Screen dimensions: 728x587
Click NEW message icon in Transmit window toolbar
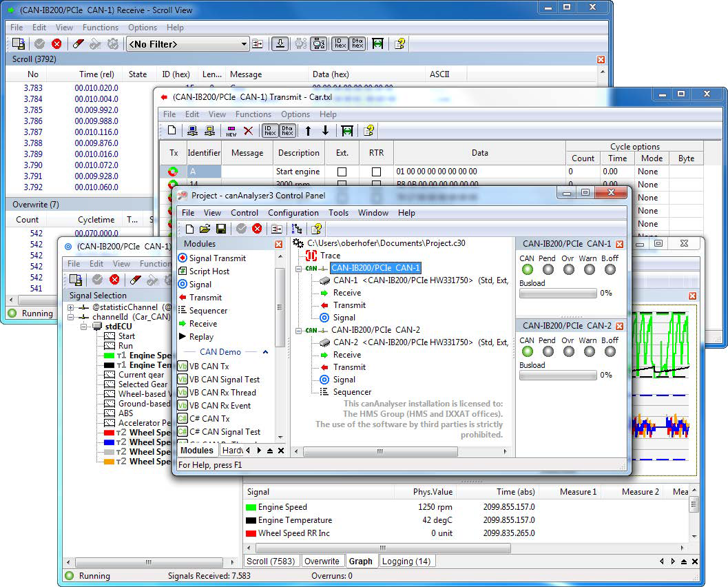[231, 131]
